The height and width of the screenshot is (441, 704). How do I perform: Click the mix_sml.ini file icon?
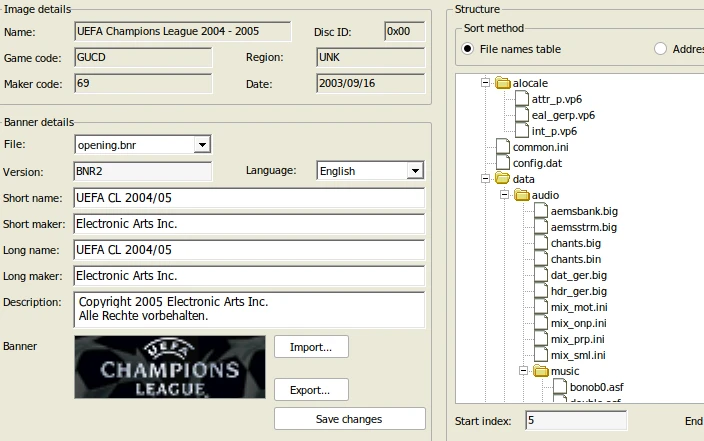pos(541,355)
